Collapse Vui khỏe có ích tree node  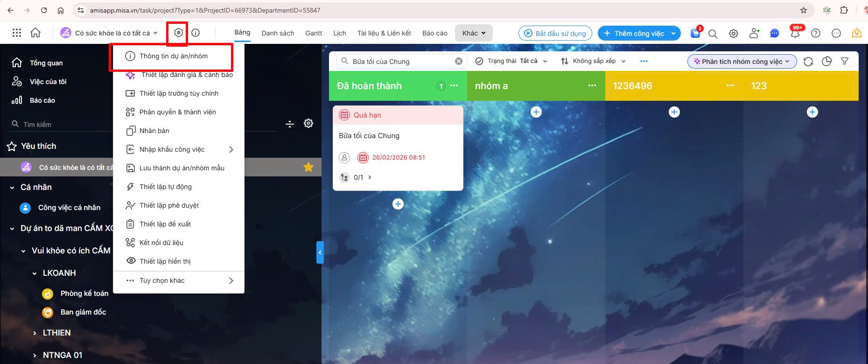[x=23, y=251]
